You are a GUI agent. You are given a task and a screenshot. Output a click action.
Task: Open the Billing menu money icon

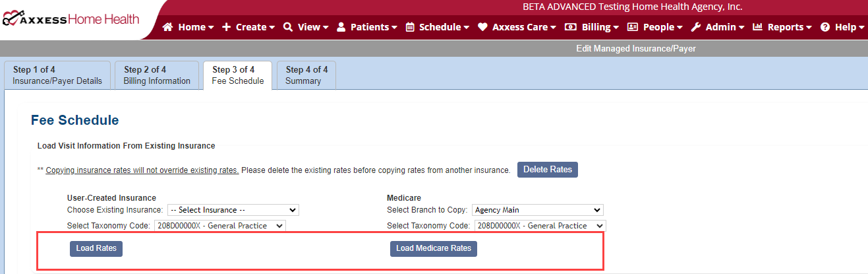[571, 27]
